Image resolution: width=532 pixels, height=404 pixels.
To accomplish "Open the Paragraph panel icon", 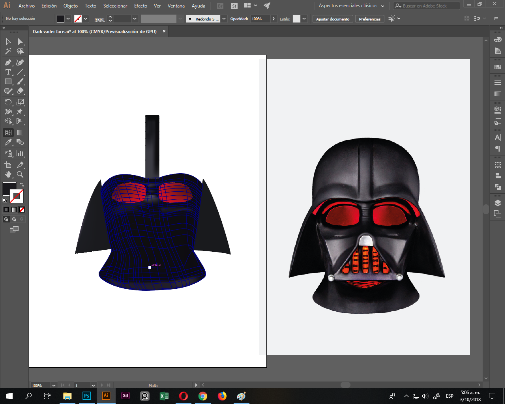I will click(x=498, y=149).
